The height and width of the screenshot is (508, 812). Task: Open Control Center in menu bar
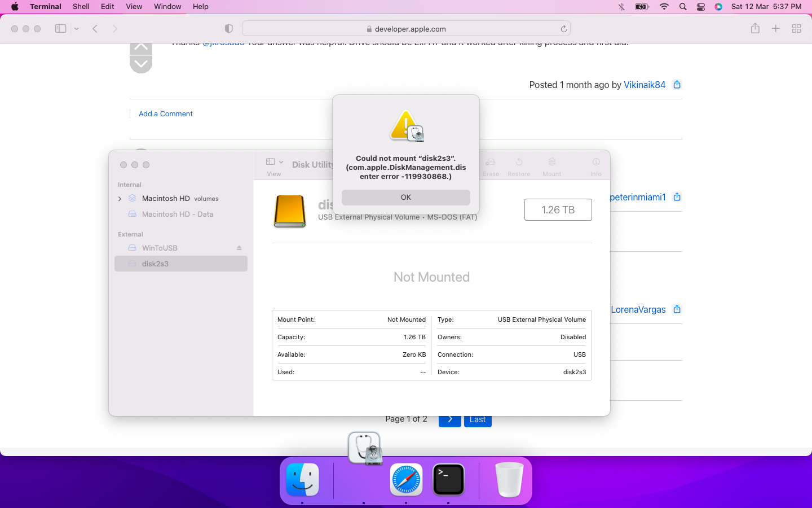pos(701,7)
